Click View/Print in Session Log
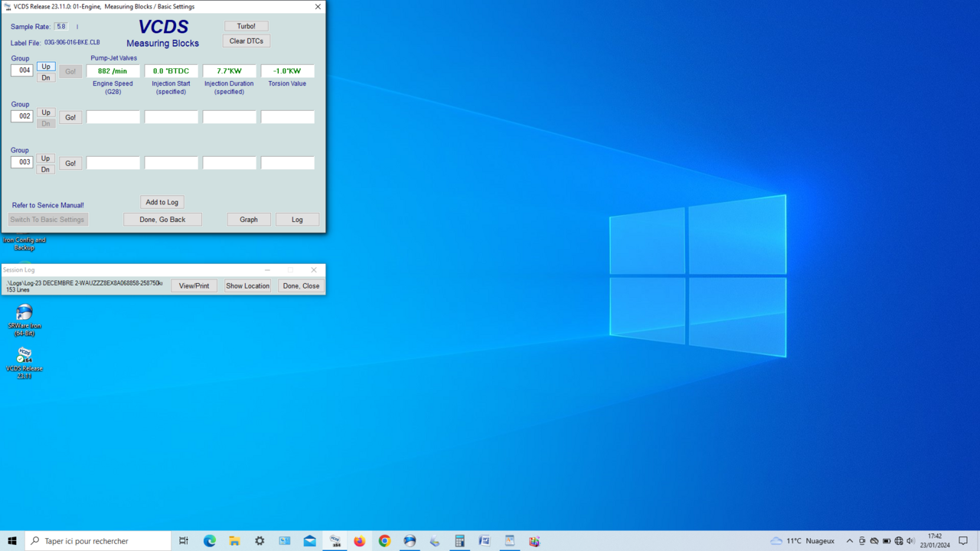 (x=194, y=285)
